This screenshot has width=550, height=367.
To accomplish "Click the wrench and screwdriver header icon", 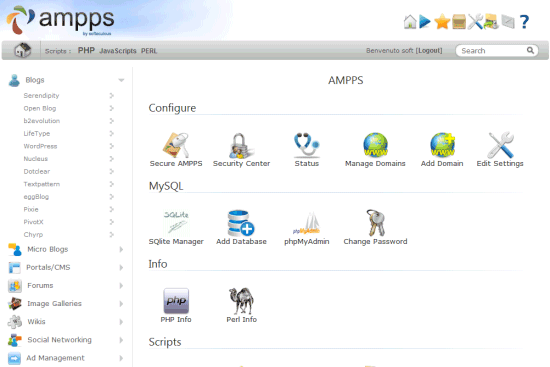I will pos(475,22).
